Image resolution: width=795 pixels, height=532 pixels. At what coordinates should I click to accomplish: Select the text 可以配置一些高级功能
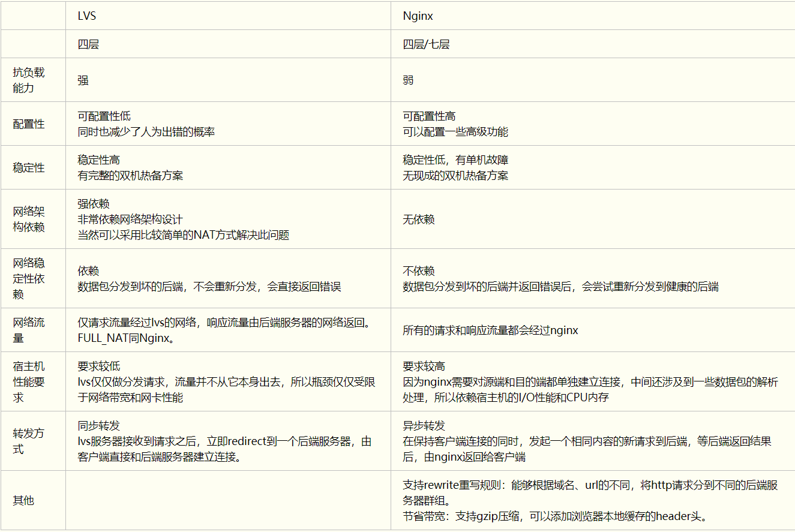click(456, 131)
